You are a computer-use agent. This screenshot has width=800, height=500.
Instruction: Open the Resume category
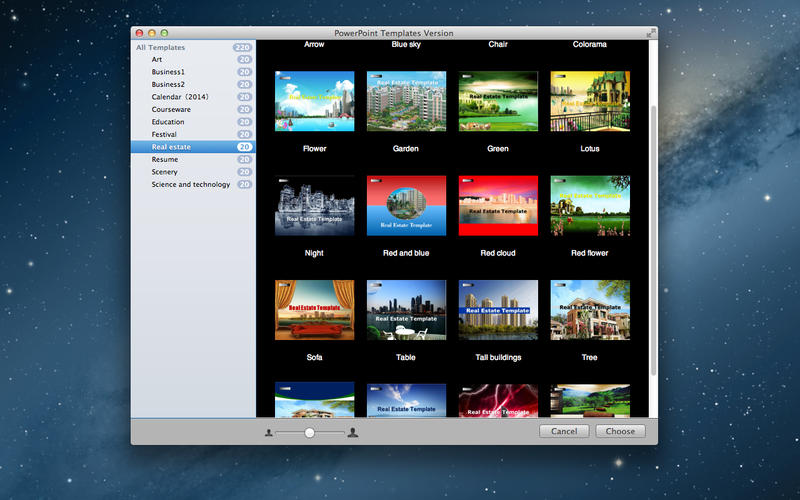click(165, 159)
